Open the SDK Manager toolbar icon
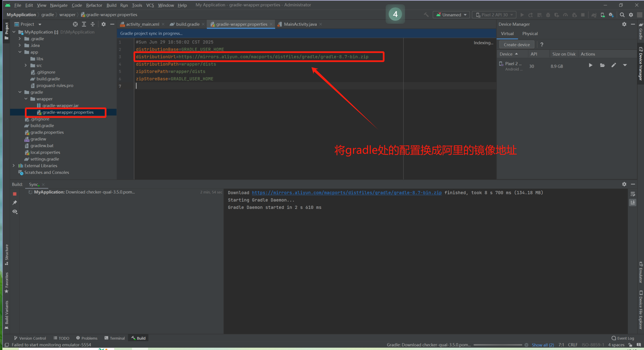Screen dimensions: 644x350 click(x=611, y=15)
